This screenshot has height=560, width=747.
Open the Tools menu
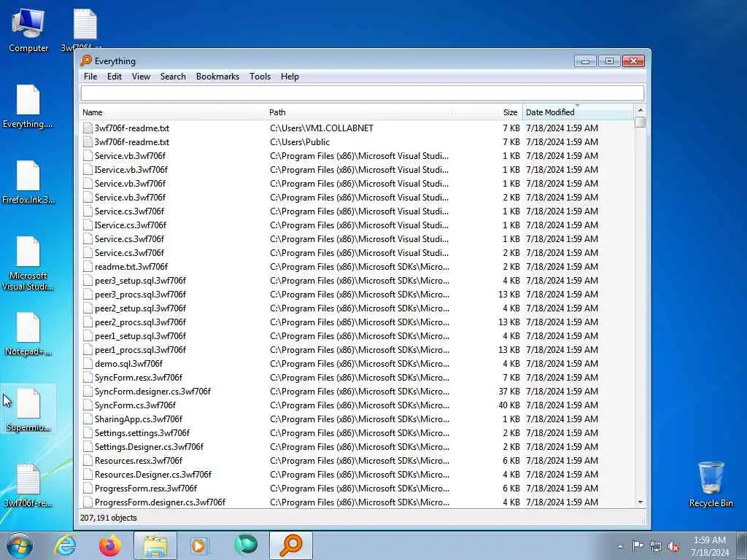260,76
